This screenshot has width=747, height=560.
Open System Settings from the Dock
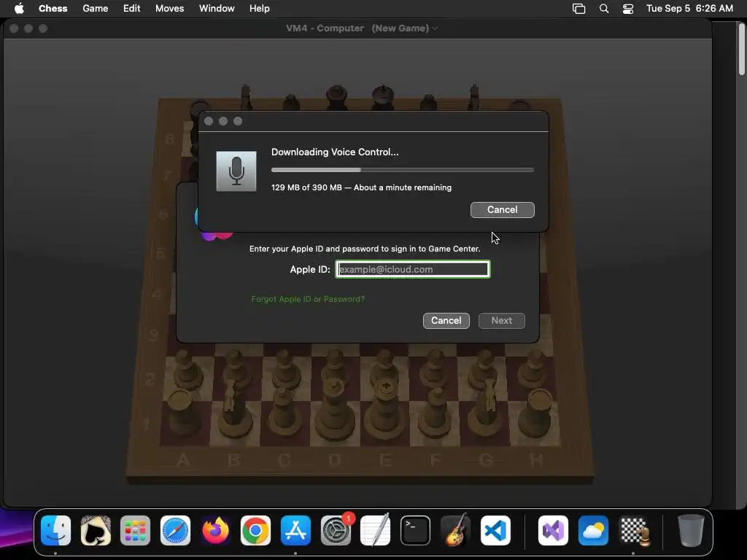[x=336, y=531]
